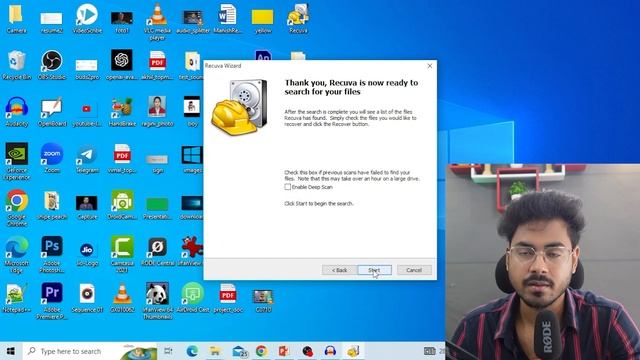The height and width of the screenshot is (360, 640).
Task: Cancel the Recuva Wizard
Action: click(x=414, y=270)
